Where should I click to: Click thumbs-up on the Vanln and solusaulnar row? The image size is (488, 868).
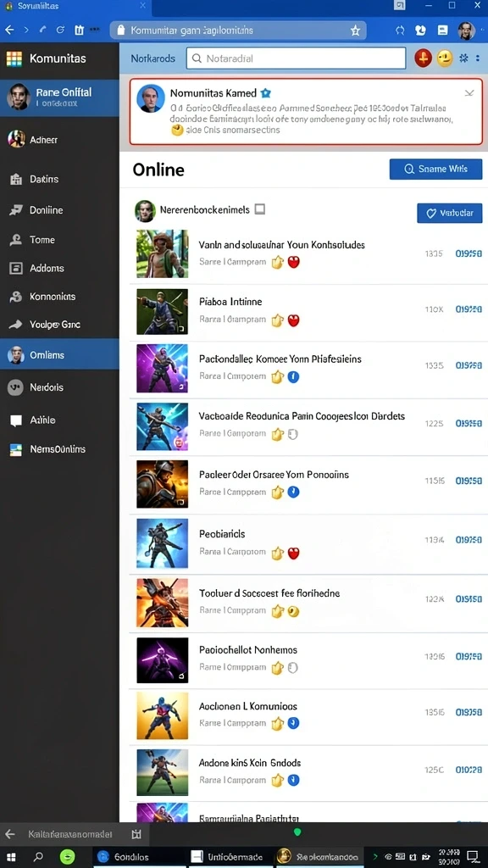tap(277, 263)
